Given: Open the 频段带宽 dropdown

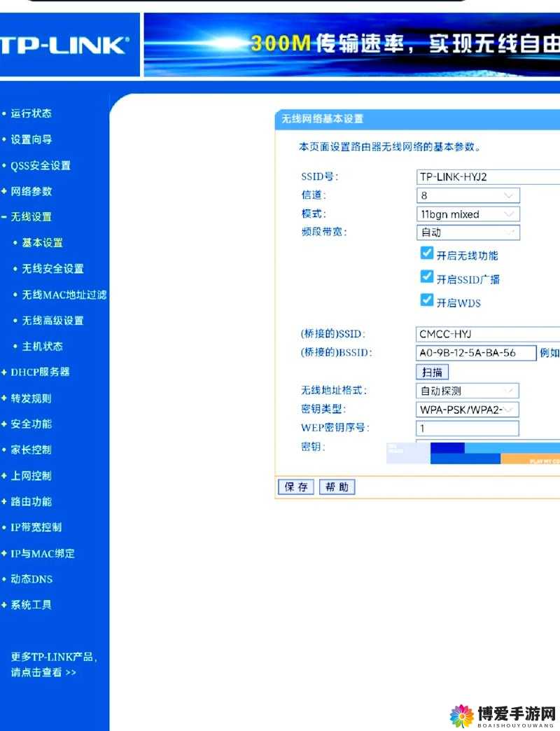Looking at the screenshot, I should [468, 232].
